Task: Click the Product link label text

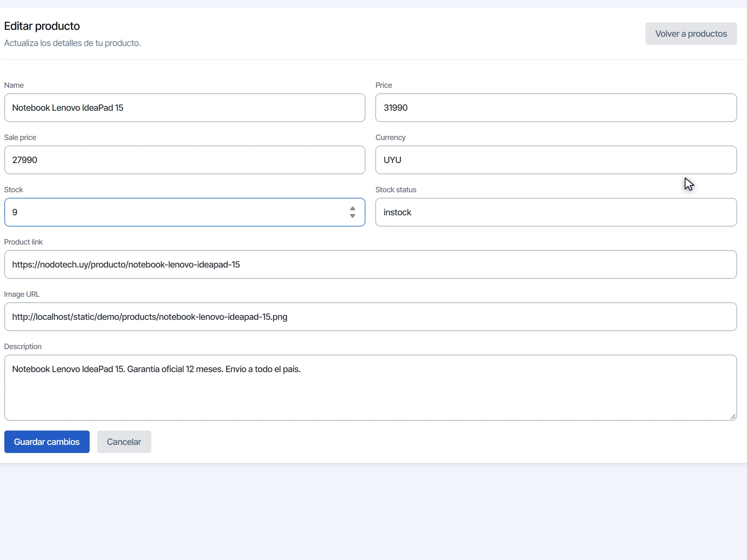Action: pos(23,242)
